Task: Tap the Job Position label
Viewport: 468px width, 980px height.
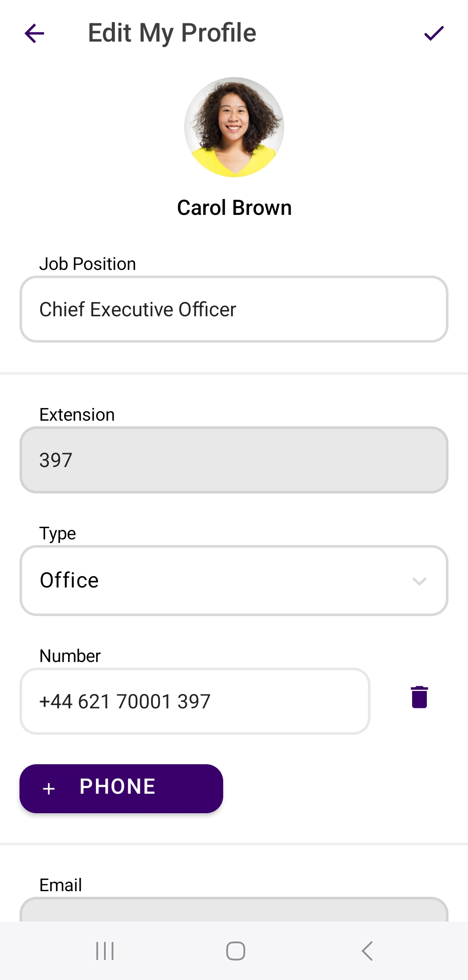Action: click(88, 264)
